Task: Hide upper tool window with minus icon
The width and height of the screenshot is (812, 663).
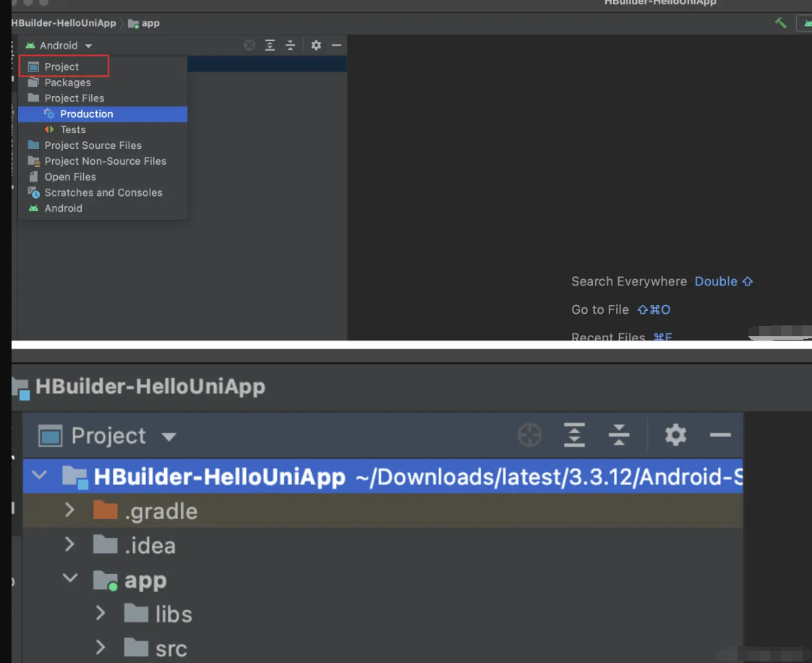Action: click(x=337, y=45)
